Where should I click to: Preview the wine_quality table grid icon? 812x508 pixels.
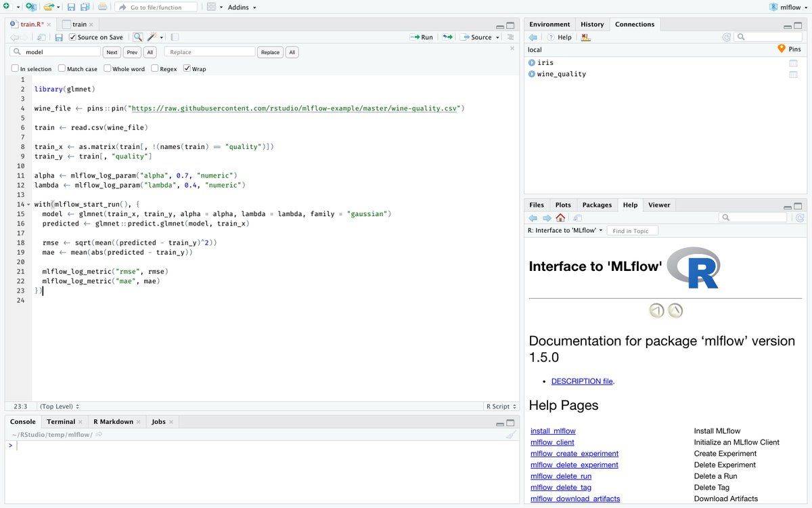click(x=793, y=75)
